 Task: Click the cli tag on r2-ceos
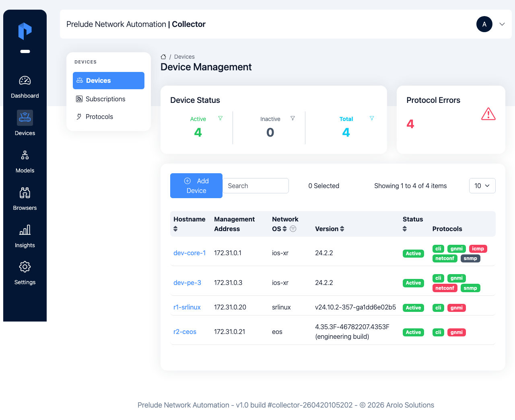[438, 332]
